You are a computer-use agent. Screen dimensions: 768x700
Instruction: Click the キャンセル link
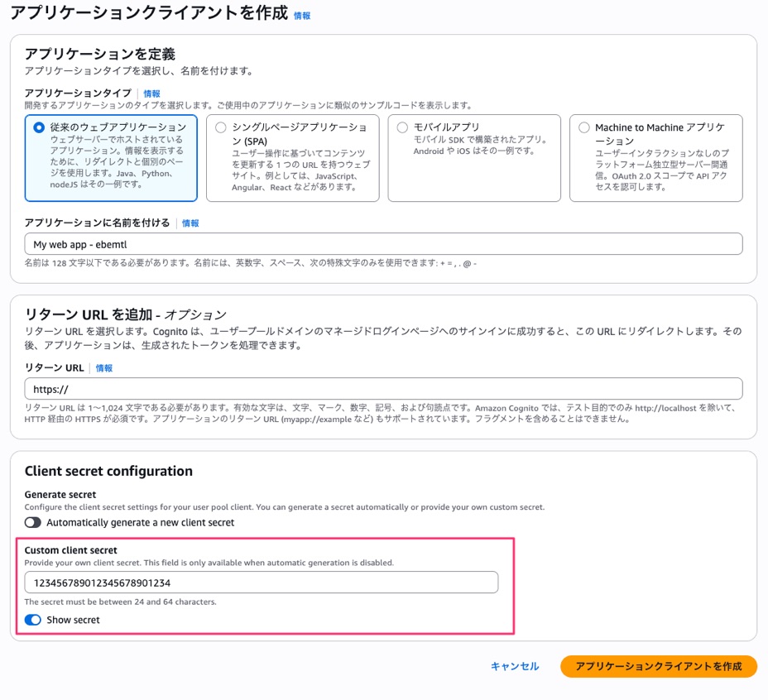click(x=513, y=666)
